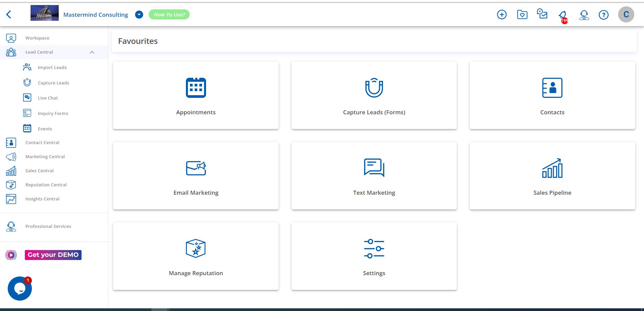This screenshot has height=311, width=644.
Task: Open the Inquiry Forms sidebar link
Action: [53, 113]
